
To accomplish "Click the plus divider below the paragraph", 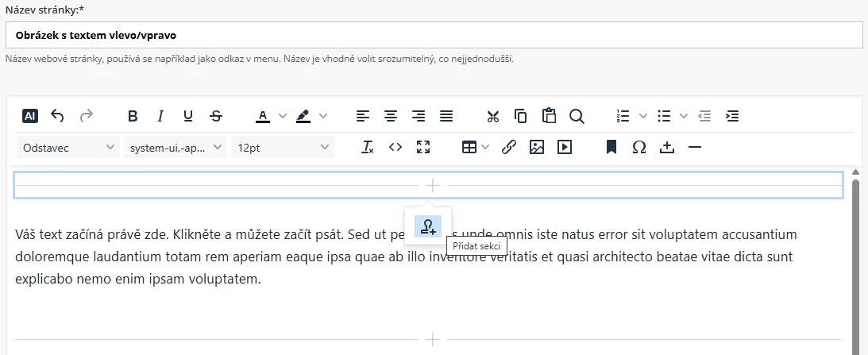I will point(432,340).
